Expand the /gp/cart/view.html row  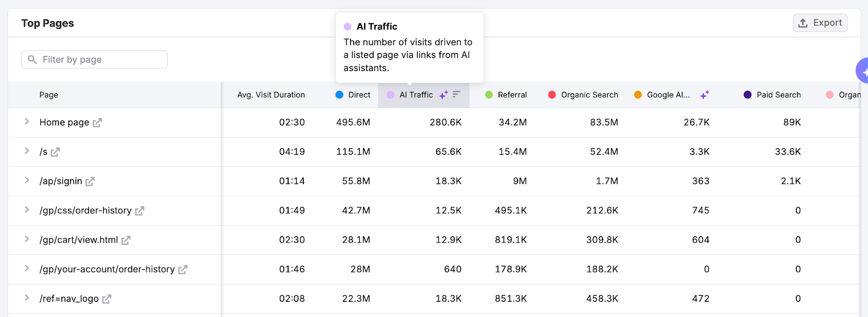(27, 239)
